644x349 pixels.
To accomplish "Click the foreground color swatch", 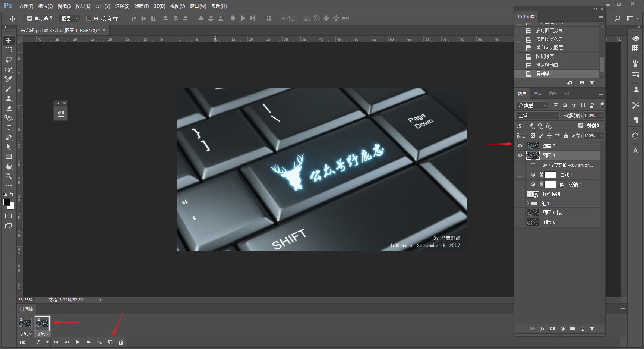I will pyautogui.click(x=6, y=202).
